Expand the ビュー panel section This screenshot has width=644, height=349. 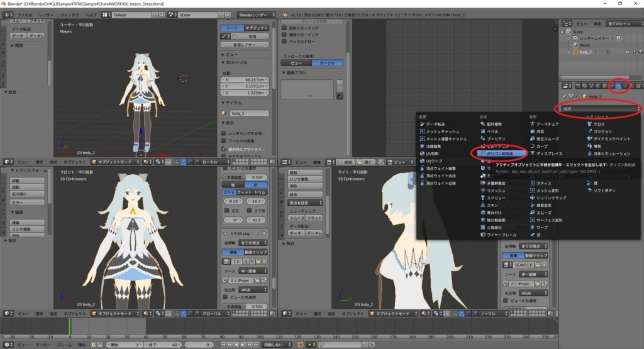pos(231,54)
